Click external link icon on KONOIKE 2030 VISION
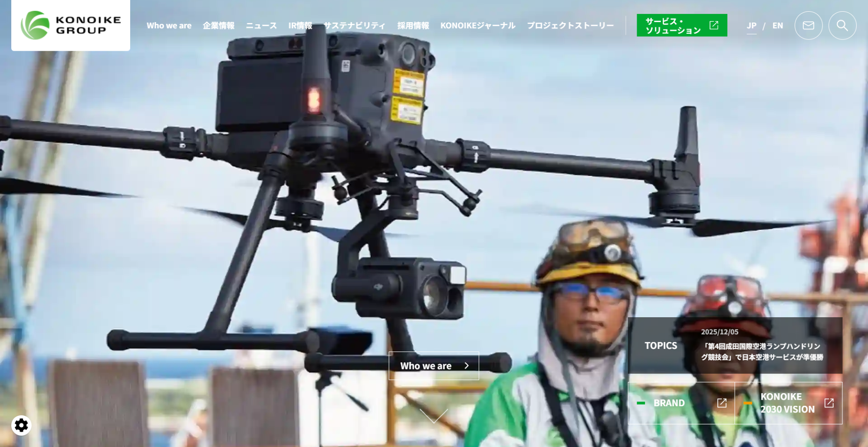 pos(829,403)
